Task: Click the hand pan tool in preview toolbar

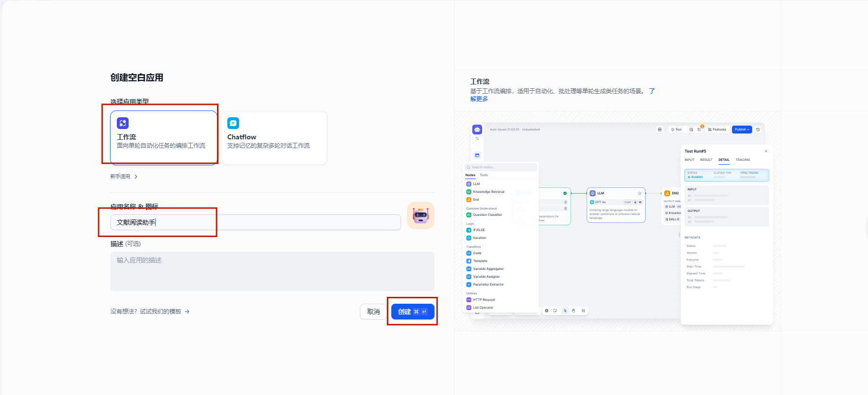Action: 573,311
